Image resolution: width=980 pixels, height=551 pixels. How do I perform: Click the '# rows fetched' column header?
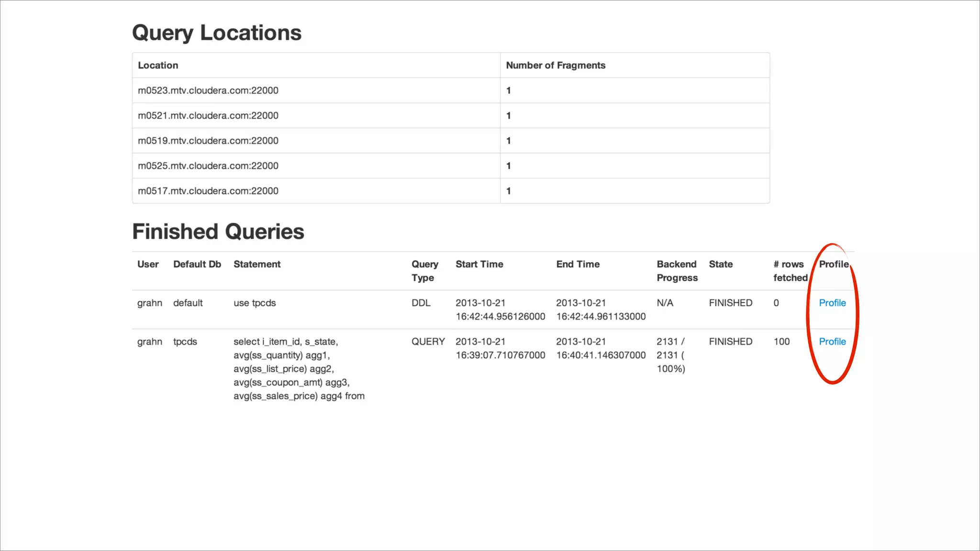tap(790, 271)
